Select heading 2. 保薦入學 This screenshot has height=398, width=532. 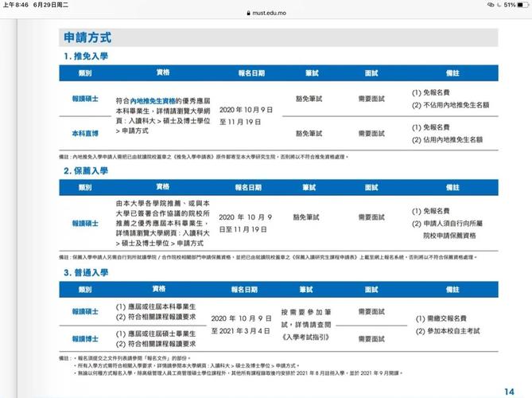[86, 170]
